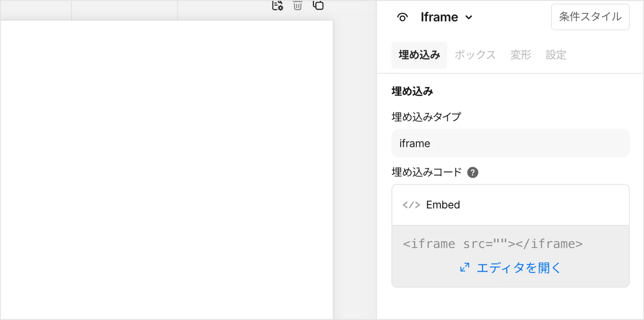This screenshot has width=644, height=320.
Task: Switch to the 埋め込み tab
Action: pyautogui.click(x=419, y=55)
